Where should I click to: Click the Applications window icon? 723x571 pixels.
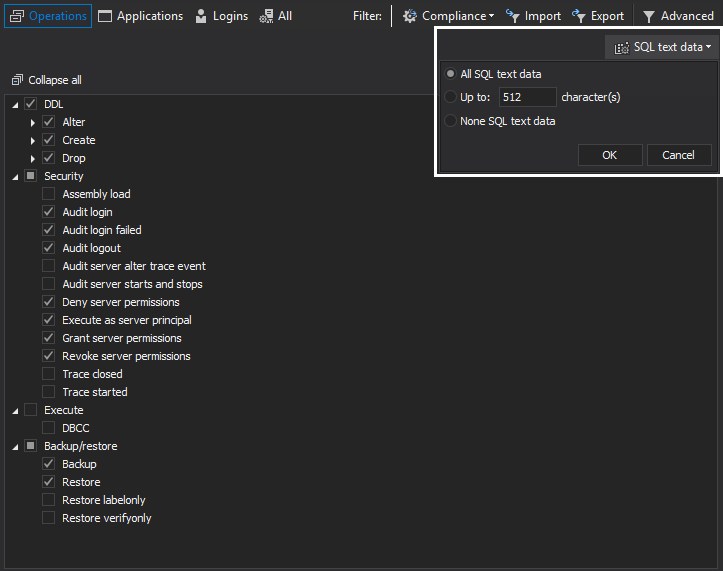[105, 16]
